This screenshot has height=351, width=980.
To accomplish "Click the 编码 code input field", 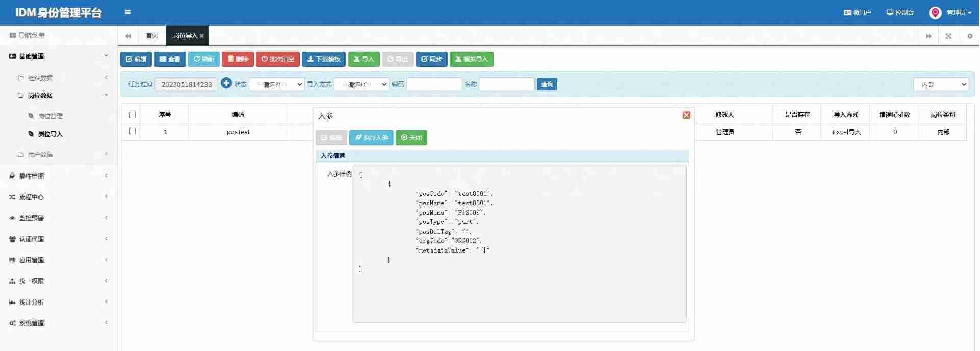I will point(434,84).
